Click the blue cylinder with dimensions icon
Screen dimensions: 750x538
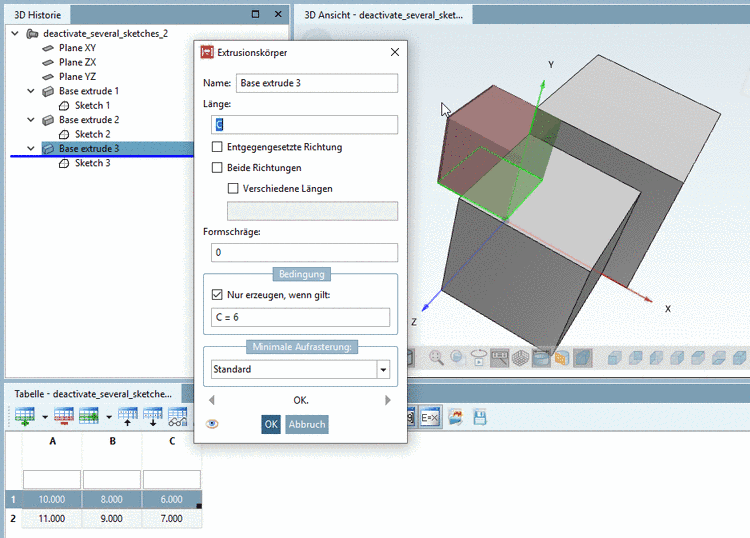tap(541, 358)
